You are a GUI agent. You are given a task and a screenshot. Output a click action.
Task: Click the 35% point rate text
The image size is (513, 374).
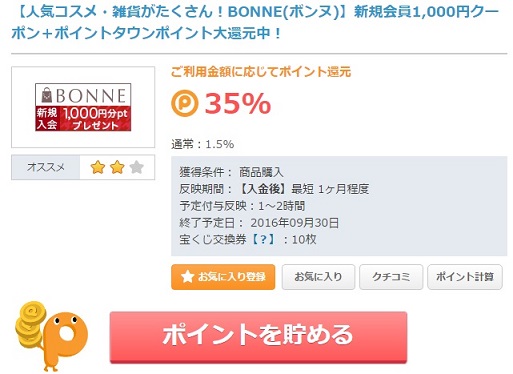pos(238,103)
